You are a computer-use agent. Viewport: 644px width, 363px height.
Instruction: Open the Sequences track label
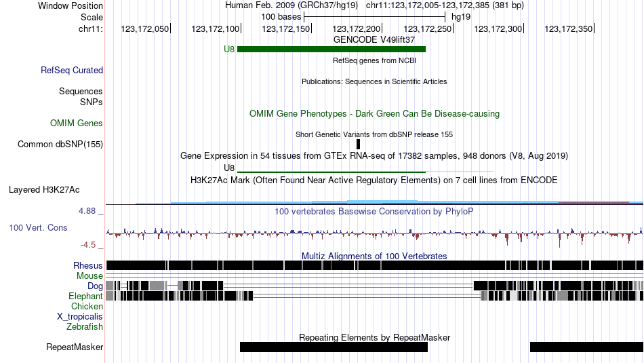click(x=81, y=92)
